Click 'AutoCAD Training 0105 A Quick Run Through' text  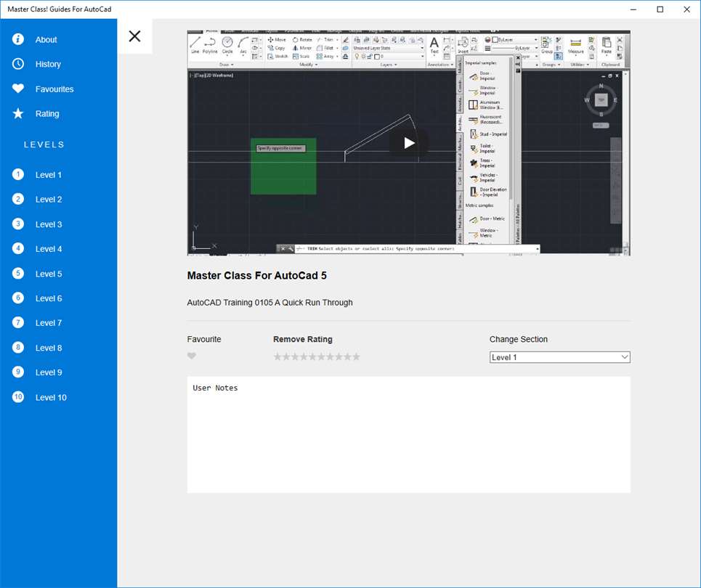270,303
